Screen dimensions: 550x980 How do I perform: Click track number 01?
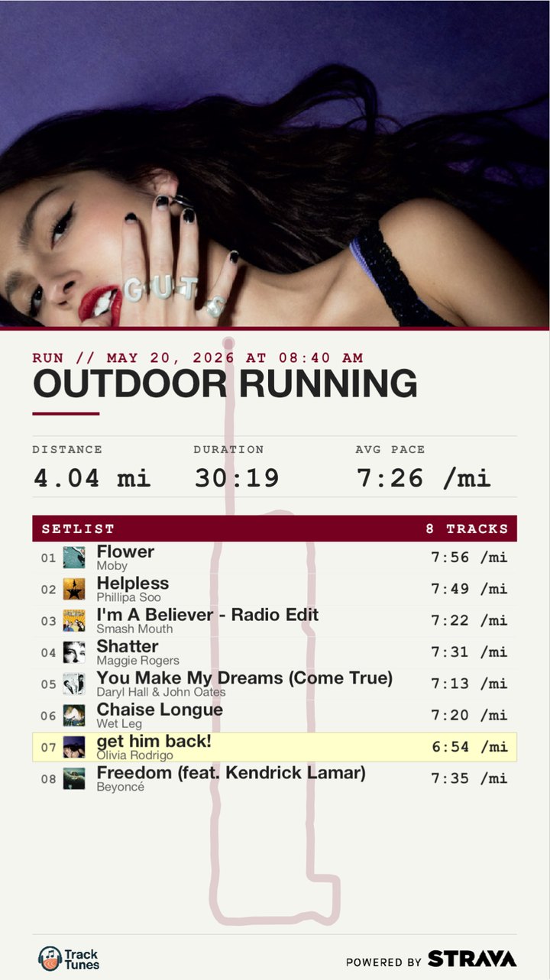coord(49,558)
